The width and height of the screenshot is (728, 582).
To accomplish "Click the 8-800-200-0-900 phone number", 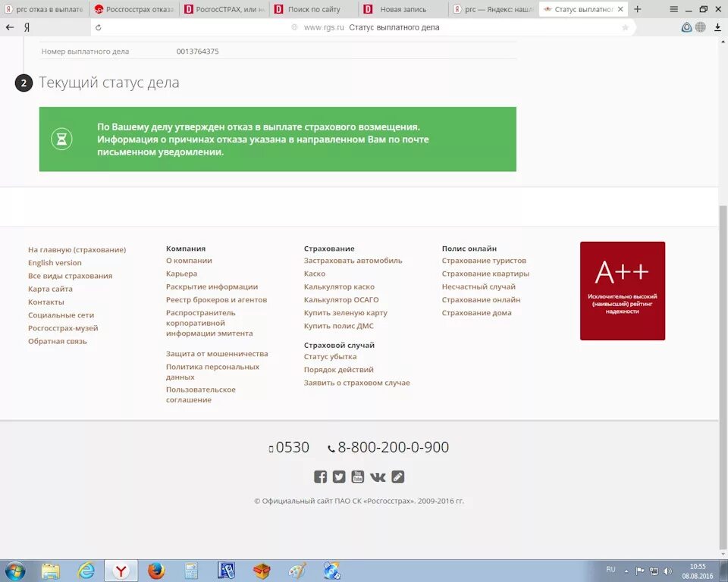I will 393,447.
